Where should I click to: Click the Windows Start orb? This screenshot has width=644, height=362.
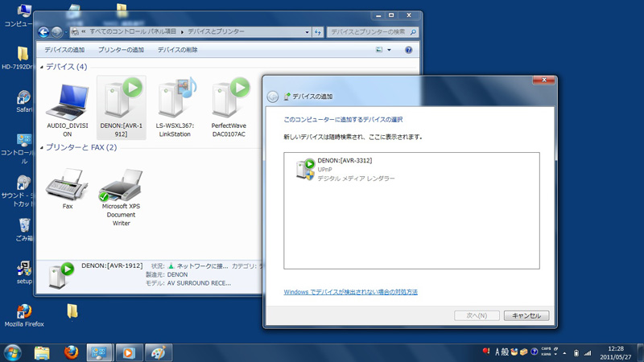pyautogui.click(x=13, y=352)
